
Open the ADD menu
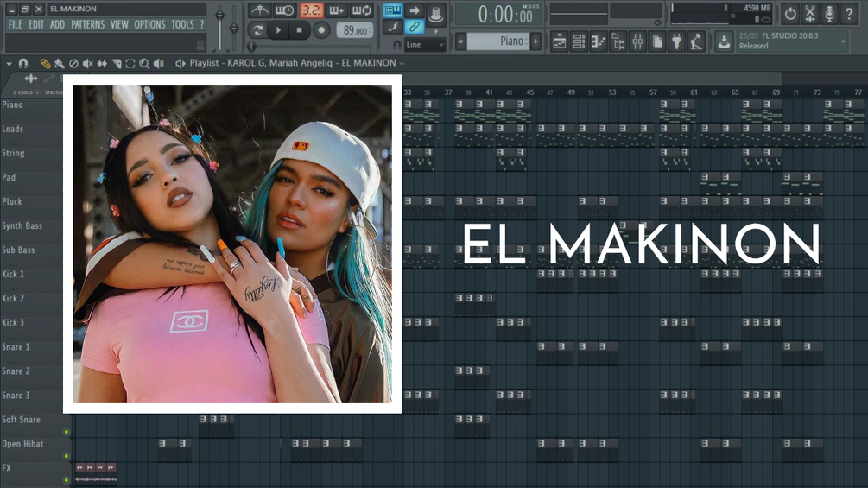point(57,24)
